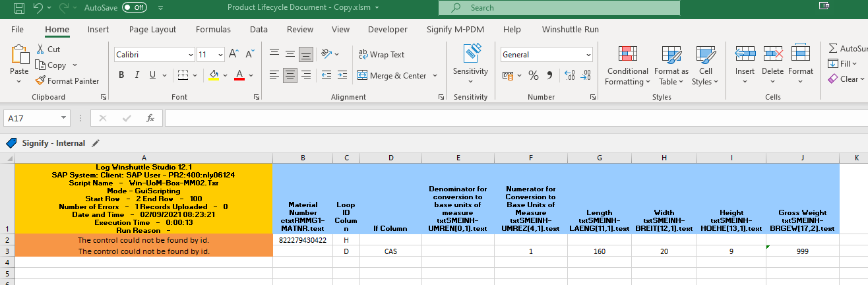Viewport: 868px width, 285px height.
Task: Open the Winshuttle Run tab
Action: (570, 29)
